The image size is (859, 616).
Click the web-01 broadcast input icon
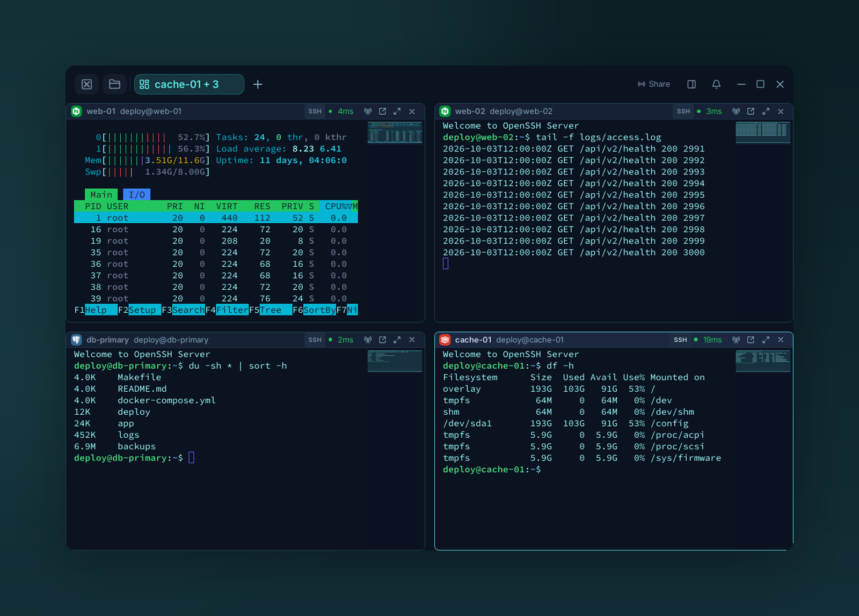pos(368,112)
